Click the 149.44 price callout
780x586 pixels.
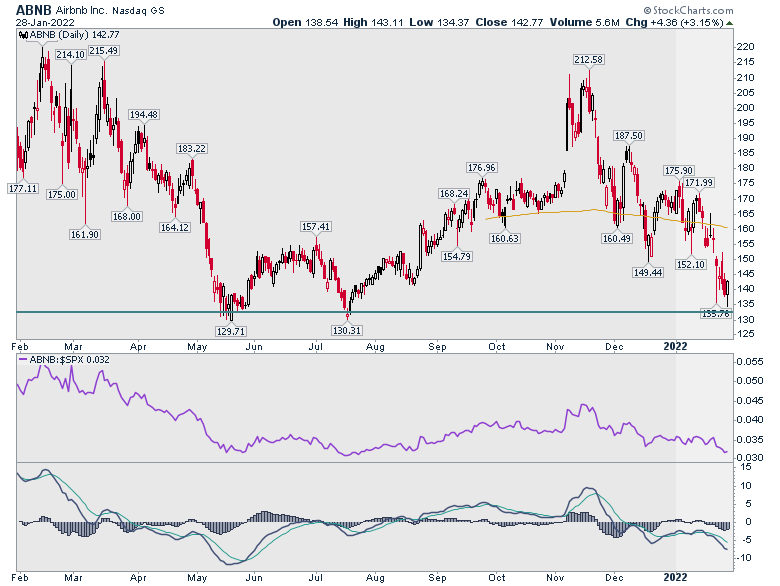pos(648,272)
